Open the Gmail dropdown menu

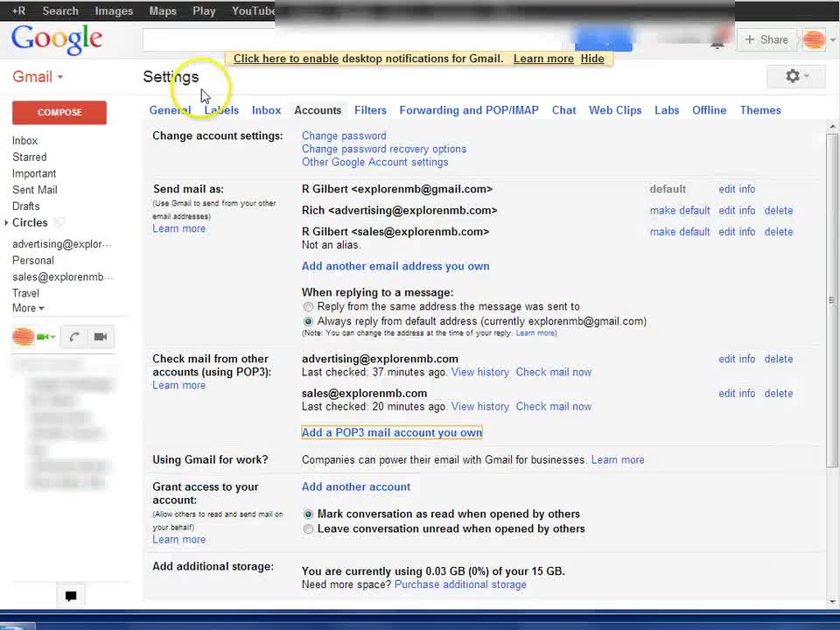click(x=38, y=77)
